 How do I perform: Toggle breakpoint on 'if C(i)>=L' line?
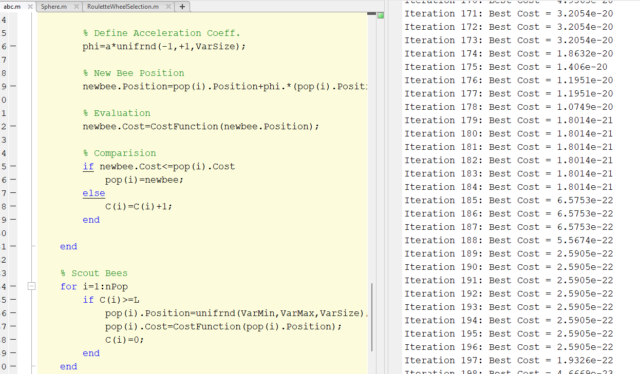13,300
